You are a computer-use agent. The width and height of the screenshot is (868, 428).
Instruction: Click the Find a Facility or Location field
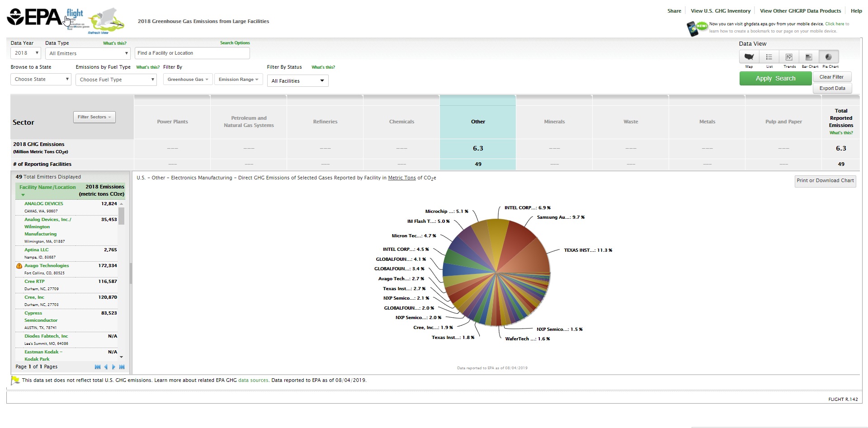[x=192, y=53]
